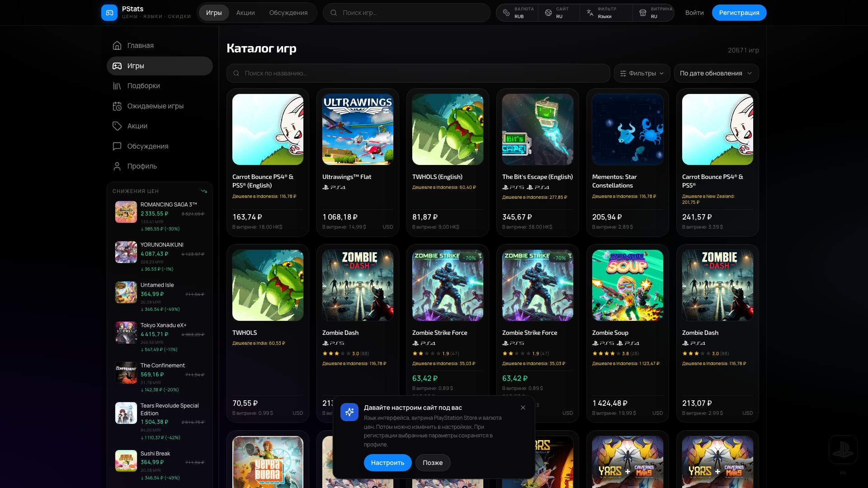The width and height of the screenshot is (868, 488).
Task: Click the trending-down icon in Снижения цен header
Action: point(204,191)
